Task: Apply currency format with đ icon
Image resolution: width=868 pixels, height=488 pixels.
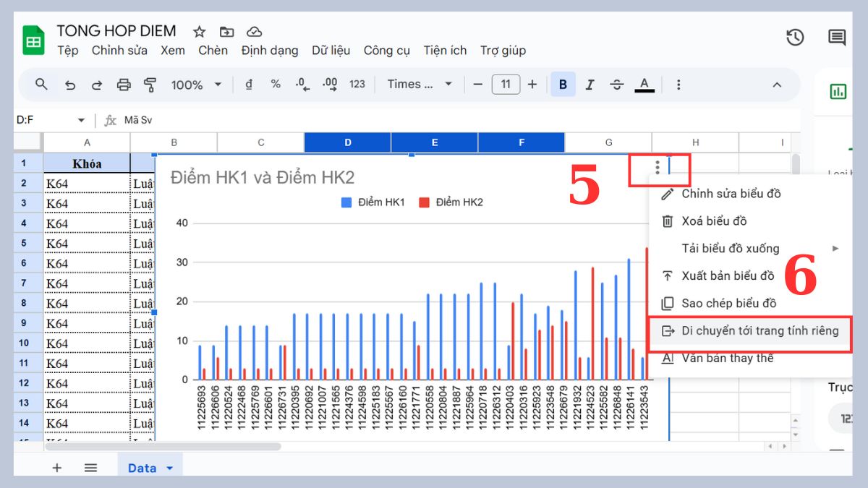Action: point(248,85)
